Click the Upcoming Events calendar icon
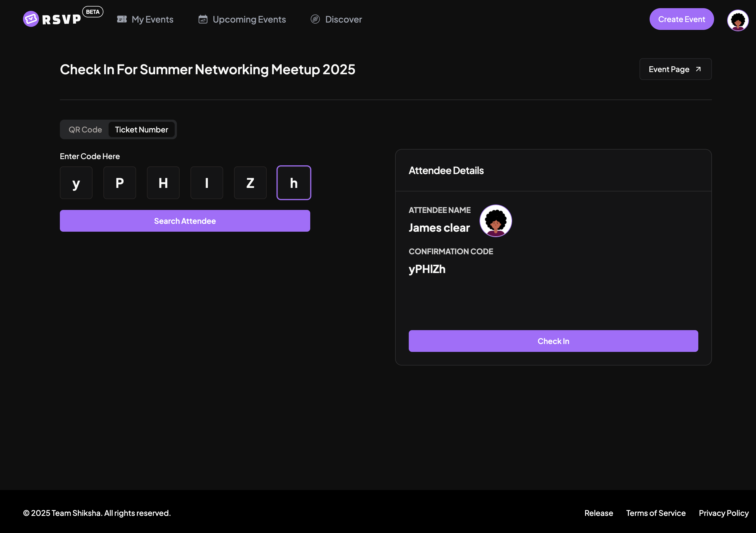 click(203, 19)
